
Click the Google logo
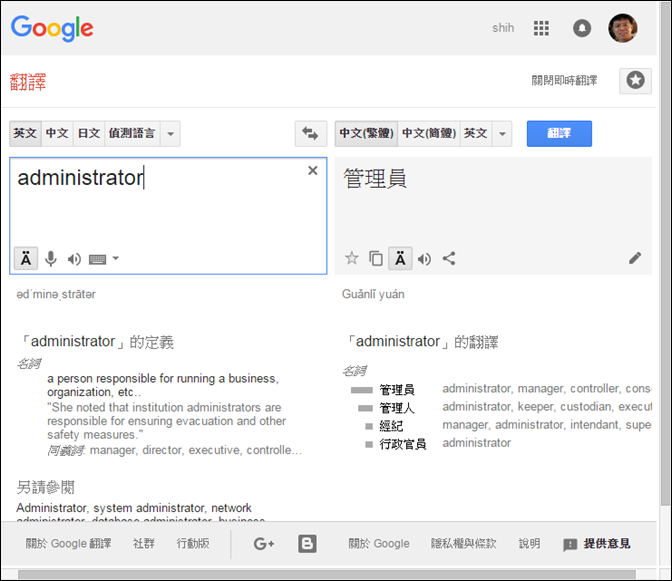pyautogui.click(x=52, y=28)
